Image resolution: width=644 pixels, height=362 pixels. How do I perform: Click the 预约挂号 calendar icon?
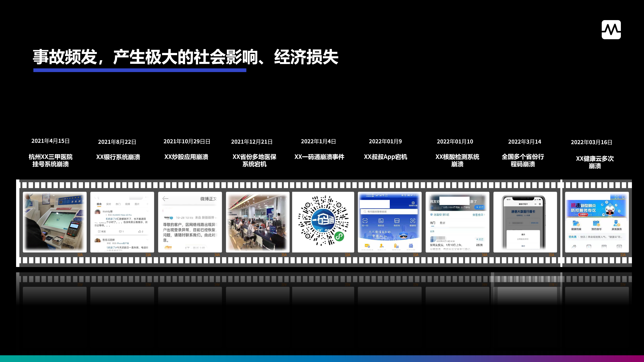(596, 223)
